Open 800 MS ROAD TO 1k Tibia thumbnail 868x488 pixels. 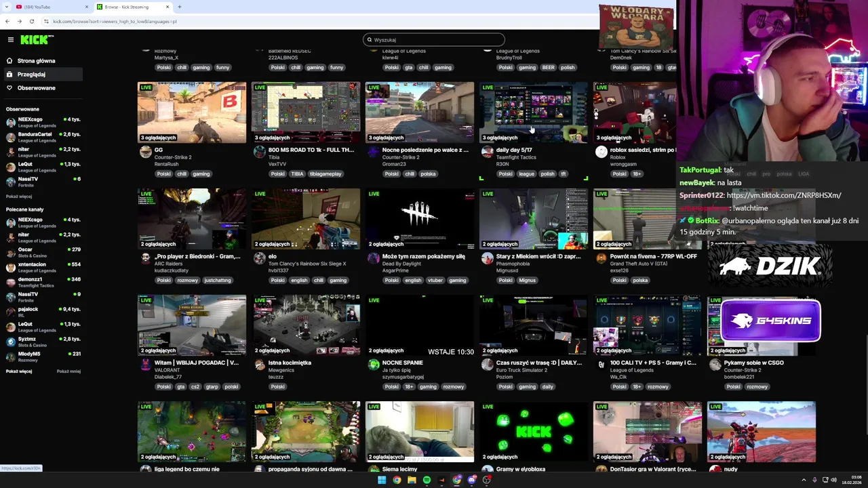click(x=306, y=113)
